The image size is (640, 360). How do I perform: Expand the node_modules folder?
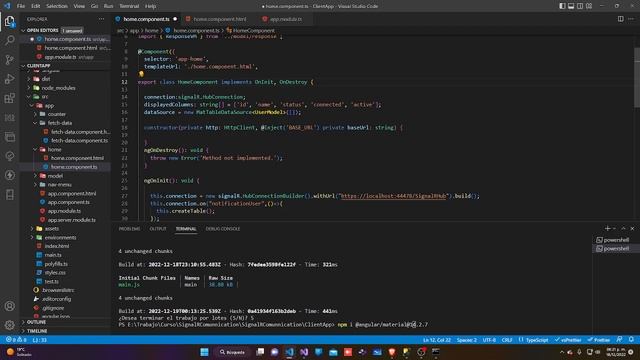[29, 88]
